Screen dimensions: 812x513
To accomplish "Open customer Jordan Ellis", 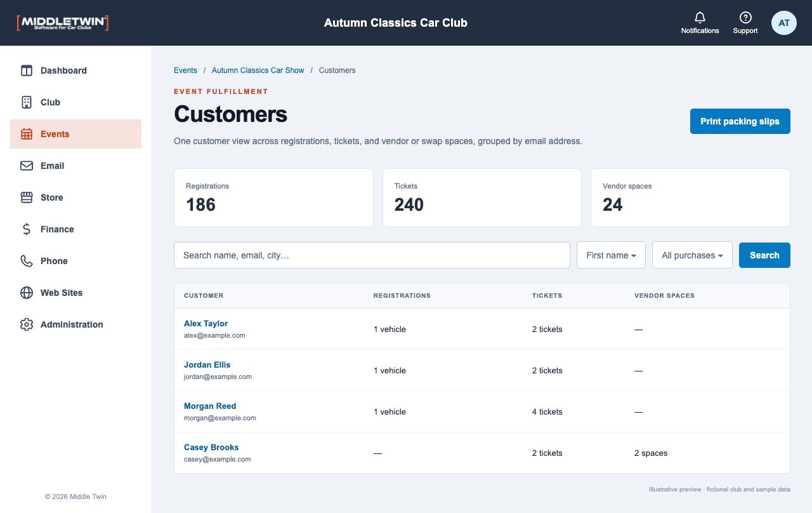I will (x=207, y=364).
